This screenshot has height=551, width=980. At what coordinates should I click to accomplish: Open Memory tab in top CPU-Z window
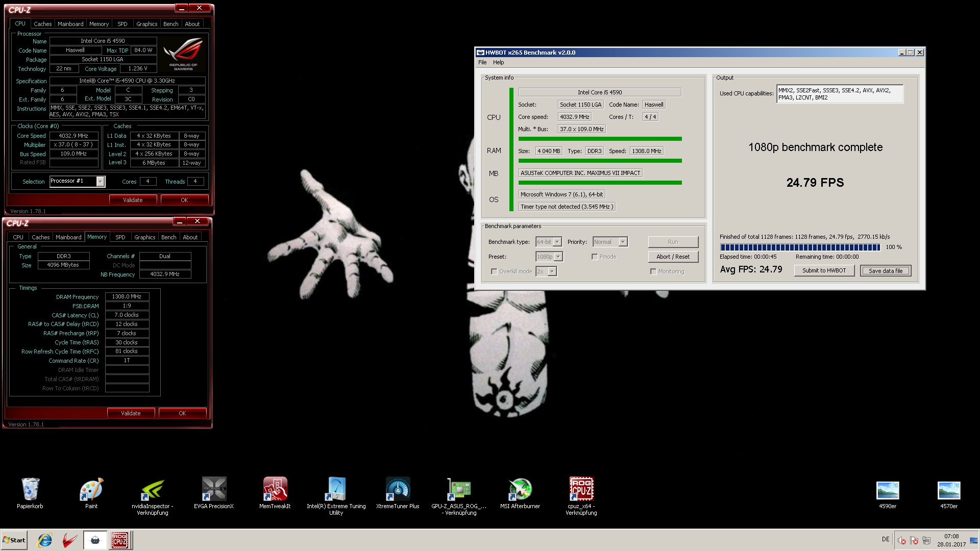coord(99,24)
